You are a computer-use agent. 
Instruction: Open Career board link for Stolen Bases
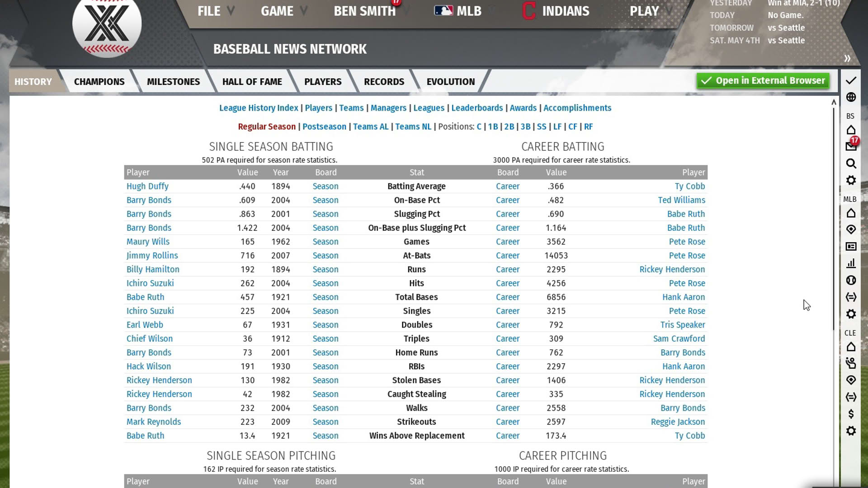(508, 380)
